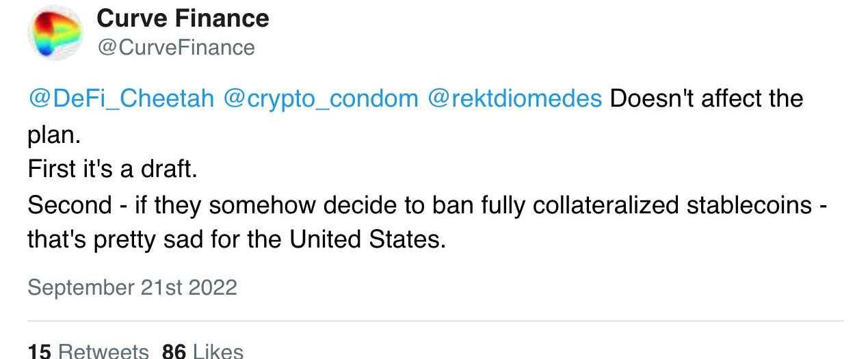View the 86 Likes list
Screen dimensions: 868x359
click(202, 351)
